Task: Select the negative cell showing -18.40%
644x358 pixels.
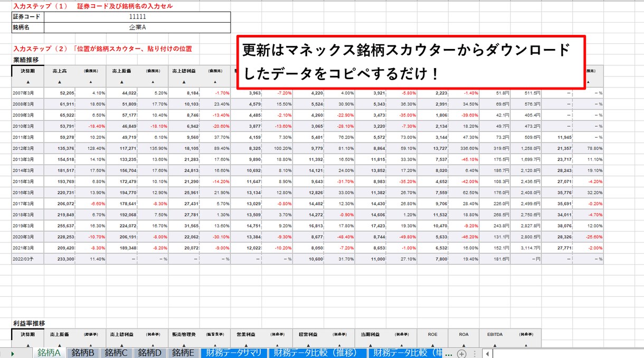Action: tap(91, 126)
